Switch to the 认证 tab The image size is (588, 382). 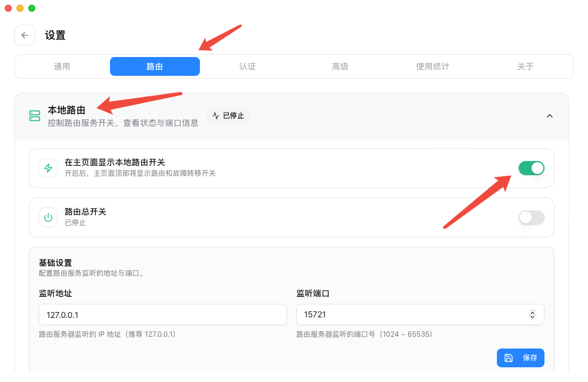click(x=248, y=67)
